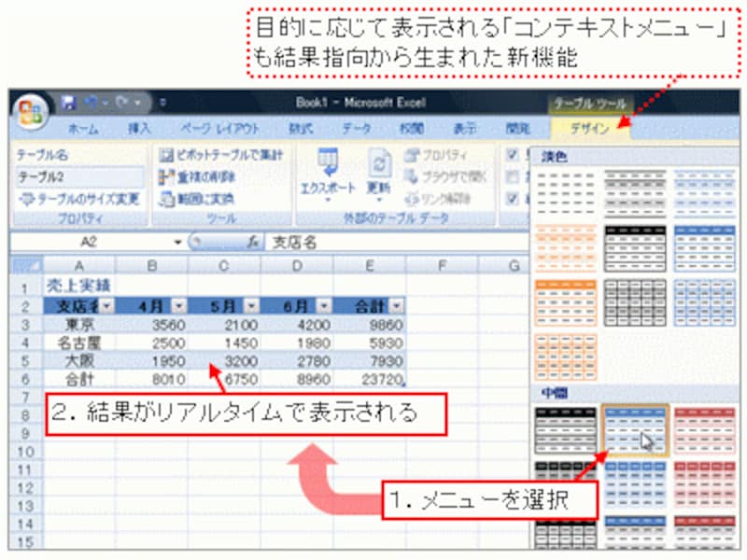Click リンク解除 unlink button
This screenshot has height=560, width=747.
[438, 198]
